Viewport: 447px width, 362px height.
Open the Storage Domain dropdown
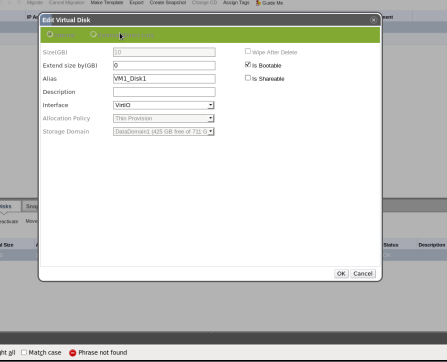[164, 132]
